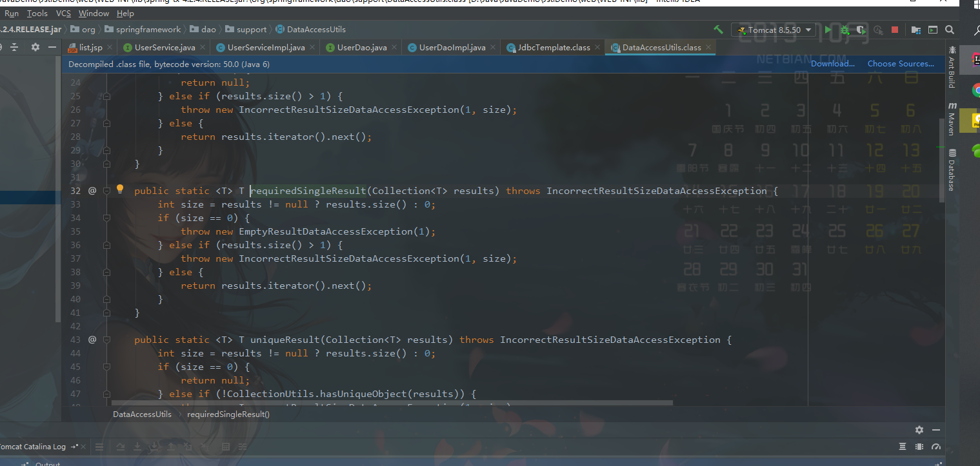Viewport: 980px width, 466px height.
Task: Start the Debug session with the bug icon
Action: pyautogui.click(x=843, y=30)
